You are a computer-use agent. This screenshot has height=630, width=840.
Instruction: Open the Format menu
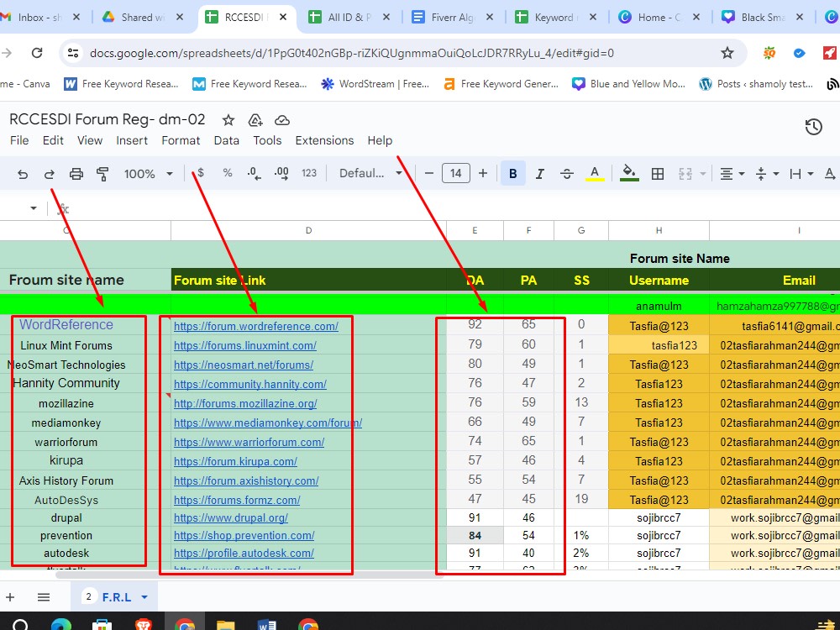click(181, 140)
